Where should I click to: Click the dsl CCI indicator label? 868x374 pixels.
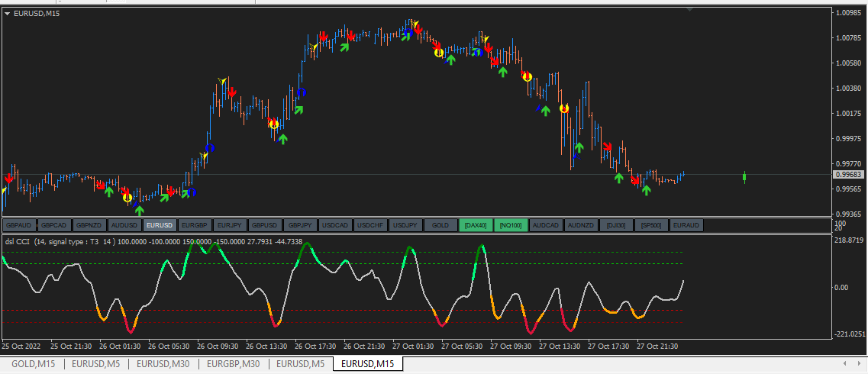pos(18,241)
